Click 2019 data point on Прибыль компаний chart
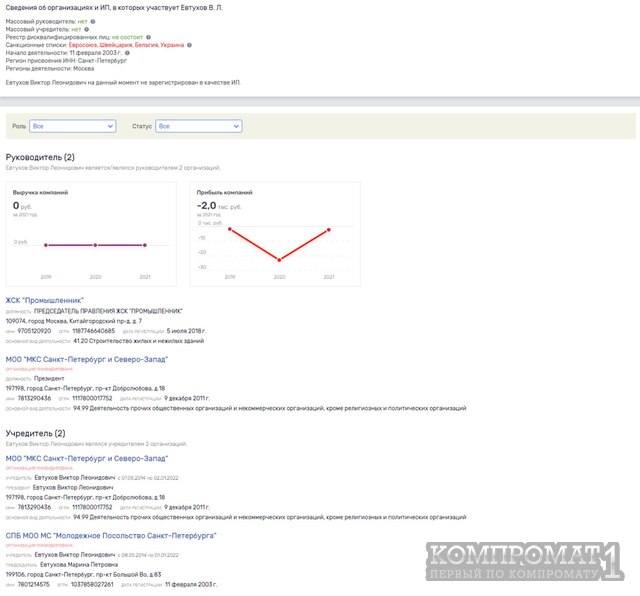The height and width of the screenshot is (596, 640). 230,229
